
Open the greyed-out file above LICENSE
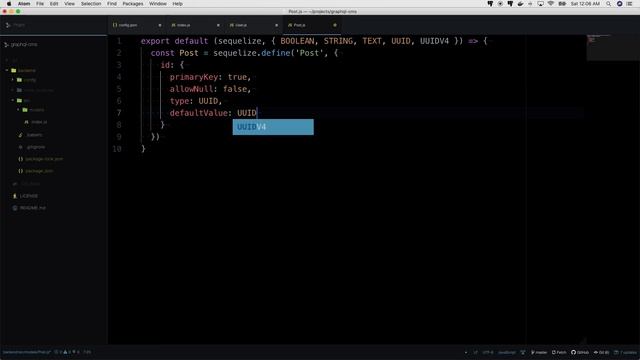(x=27, y=184)
